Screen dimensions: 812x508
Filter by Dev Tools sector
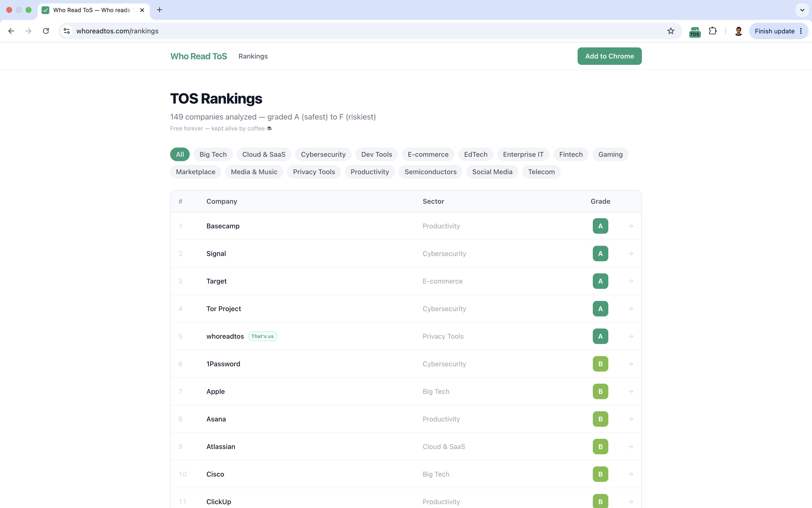pyautogui.click(x=377, y=154)
